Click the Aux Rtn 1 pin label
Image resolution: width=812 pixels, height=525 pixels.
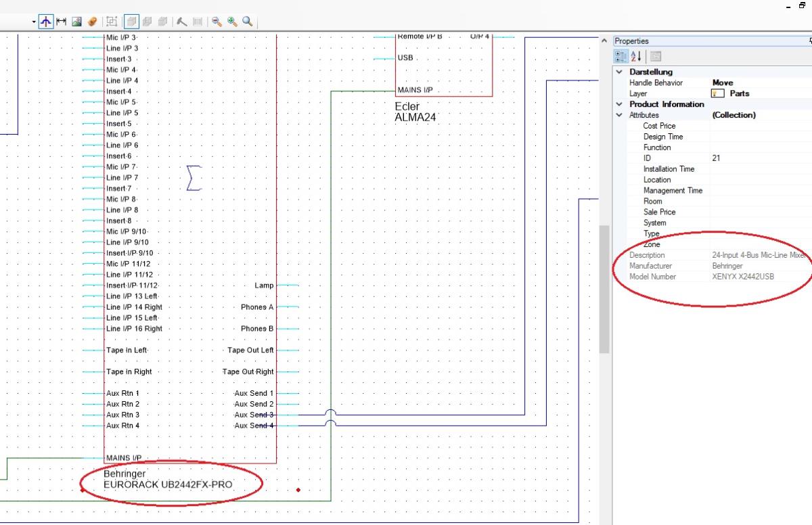point(122,393)
